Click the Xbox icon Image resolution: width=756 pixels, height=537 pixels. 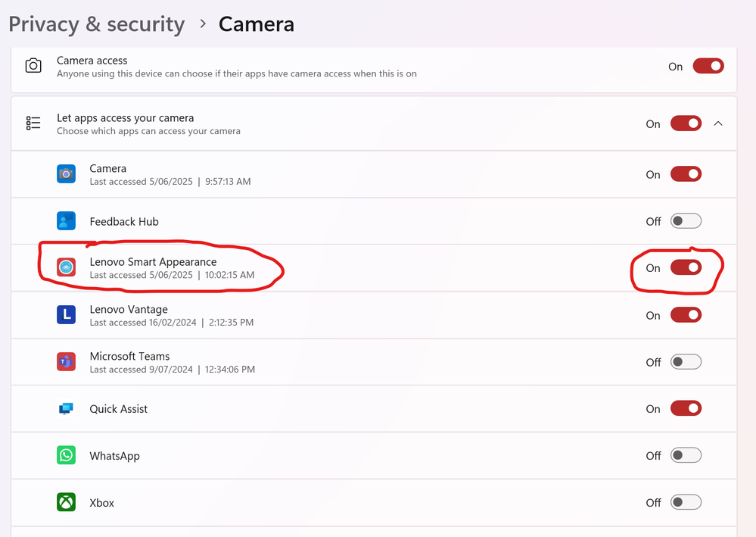(x=66, y=502)
